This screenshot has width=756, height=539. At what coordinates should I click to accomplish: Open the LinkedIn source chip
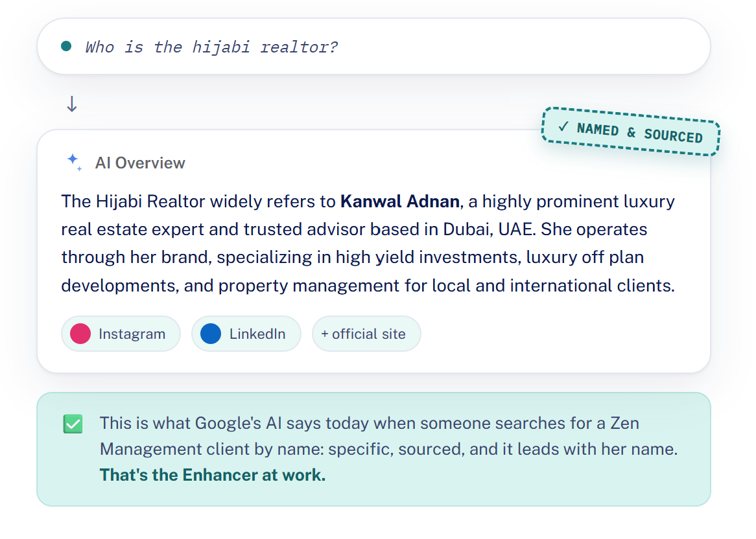[246, 334]
